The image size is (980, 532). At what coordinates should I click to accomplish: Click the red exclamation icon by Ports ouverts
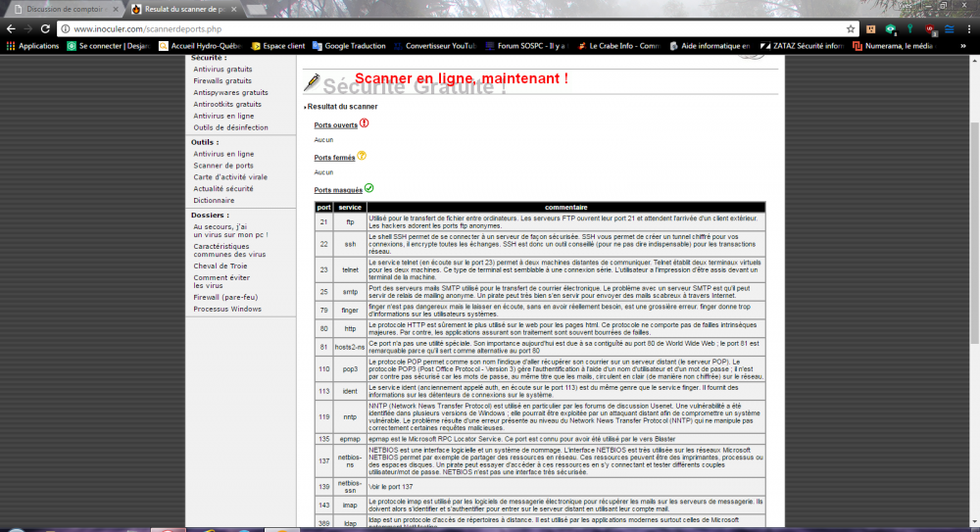click(x=365, y=123)
